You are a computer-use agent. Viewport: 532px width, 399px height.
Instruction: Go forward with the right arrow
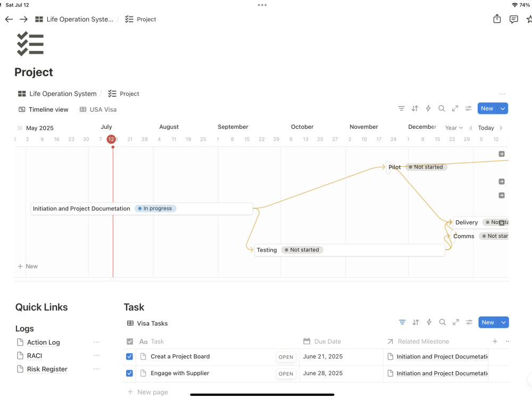tap(23, 19)
